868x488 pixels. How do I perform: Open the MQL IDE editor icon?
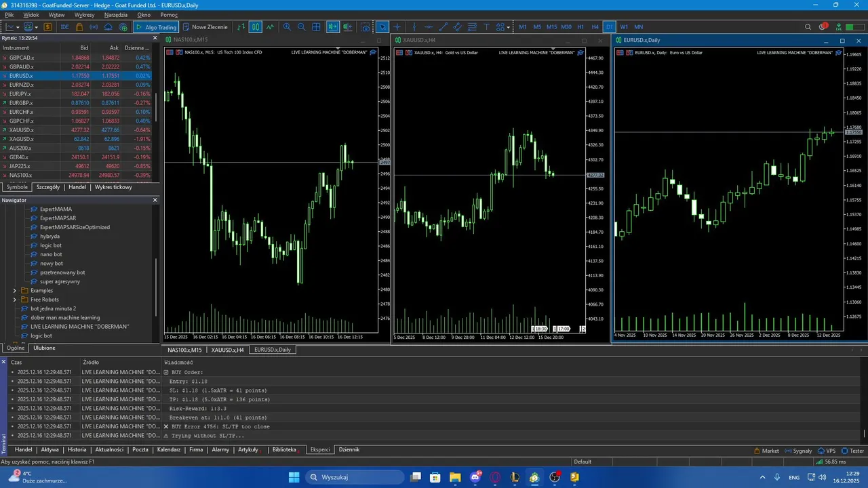pyautogui.click(x=64, y=27)
